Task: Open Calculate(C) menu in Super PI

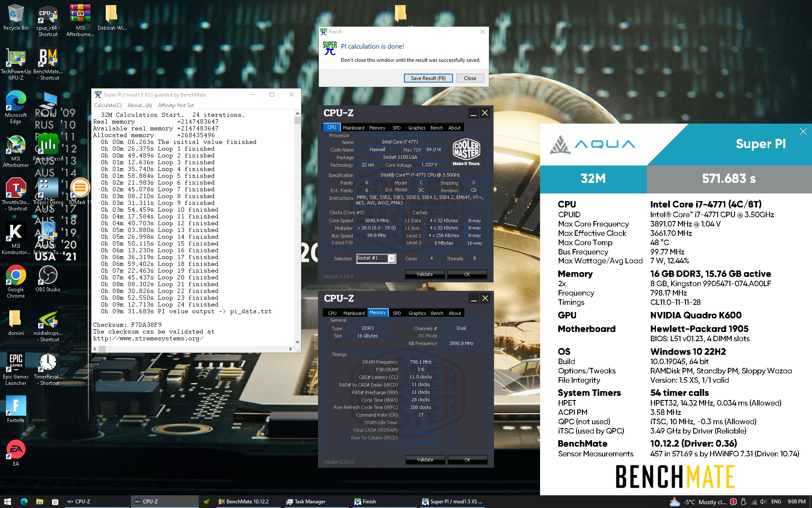Action: (x=108, y=105)
